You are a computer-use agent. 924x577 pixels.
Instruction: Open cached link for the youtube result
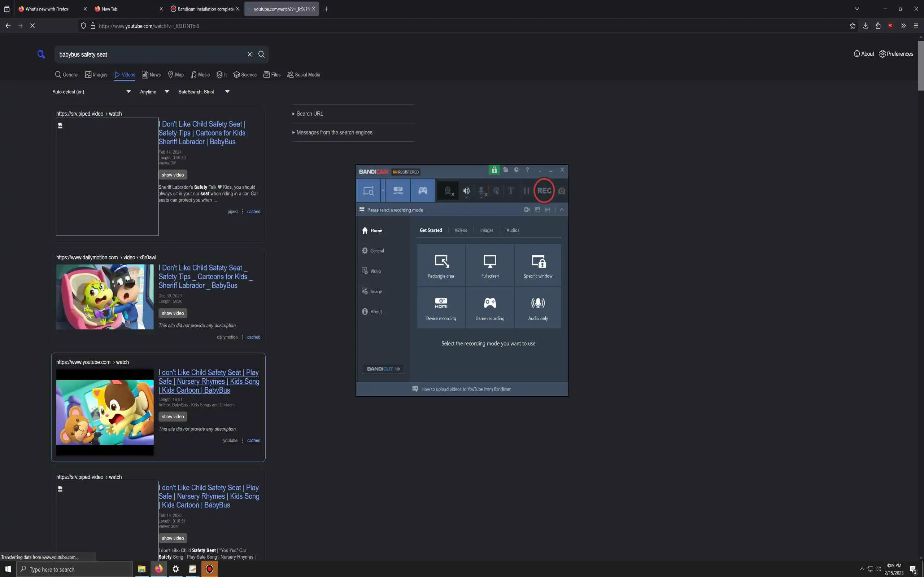point(253,440)
